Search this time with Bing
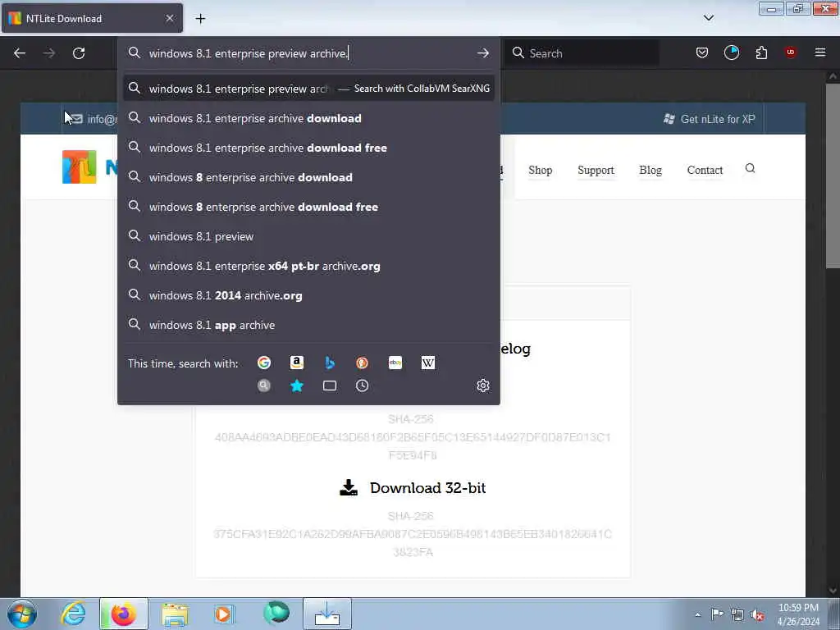Screen dimensions: 840x630 [x=330, y=363]
